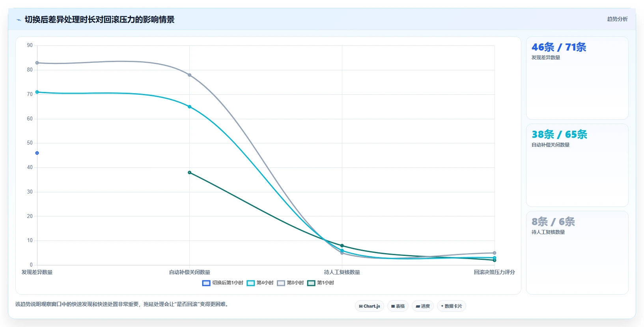Click the footer note starting 该趋势说明观察窗口

123,304
